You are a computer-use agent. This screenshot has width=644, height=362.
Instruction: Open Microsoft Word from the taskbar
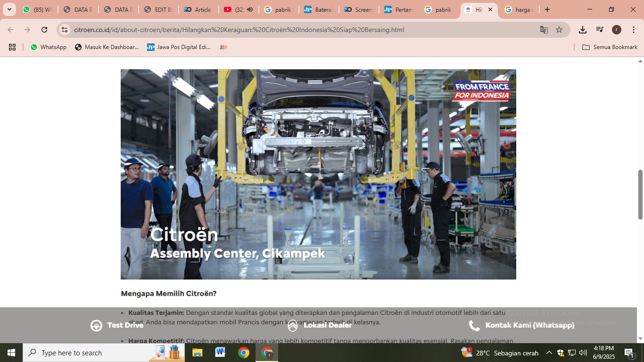pyautogui.click(x=220, y=353)
